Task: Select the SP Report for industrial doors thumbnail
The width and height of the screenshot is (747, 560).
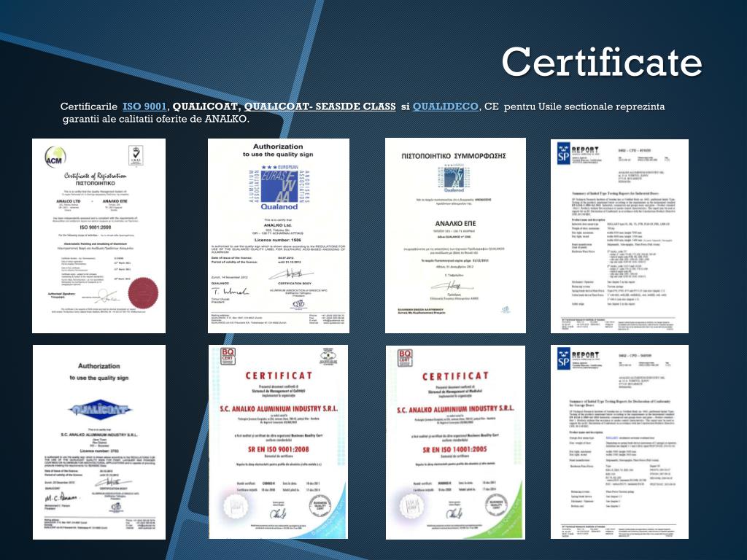Action: pos(619,236)
